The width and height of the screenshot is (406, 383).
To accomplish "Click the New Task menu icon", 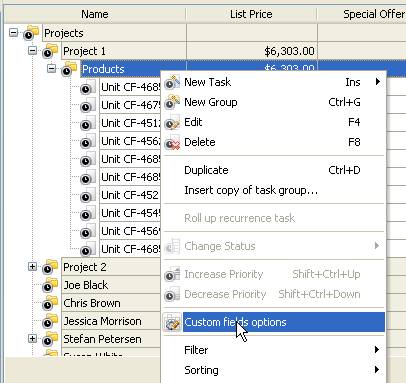I will [x=172, y=82].
